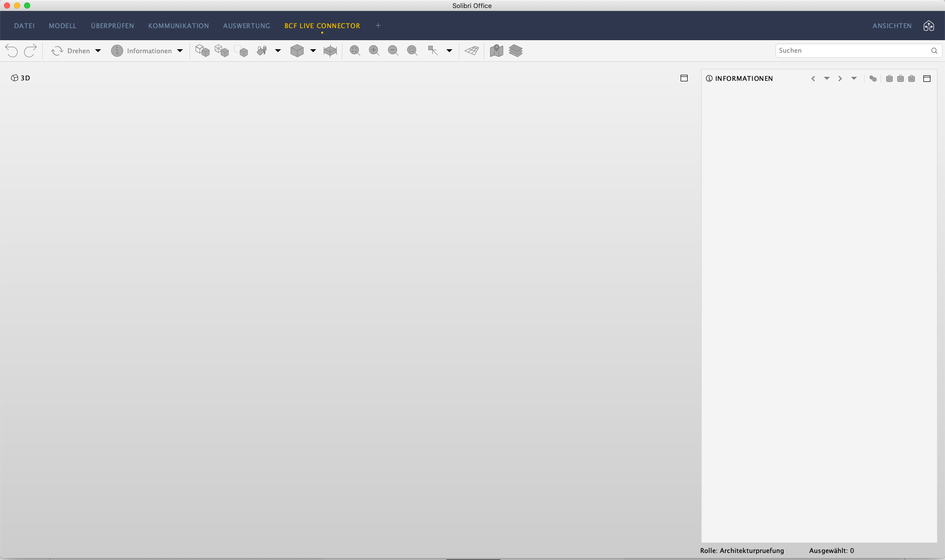Maximize the INFORMATIONEN panel

[927, 78]
